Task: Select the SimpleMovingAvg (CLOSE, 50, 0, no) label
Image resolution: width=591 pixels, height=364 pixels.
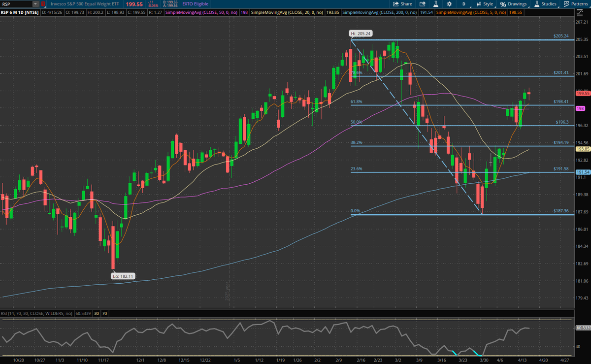Action: tap(201, 12)
